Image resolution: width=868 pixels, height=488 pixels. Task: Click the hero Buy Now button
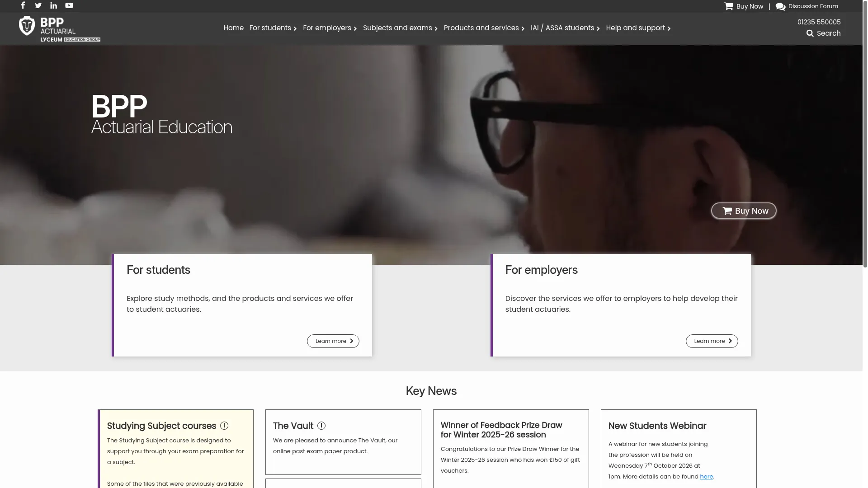pos(744,211)
